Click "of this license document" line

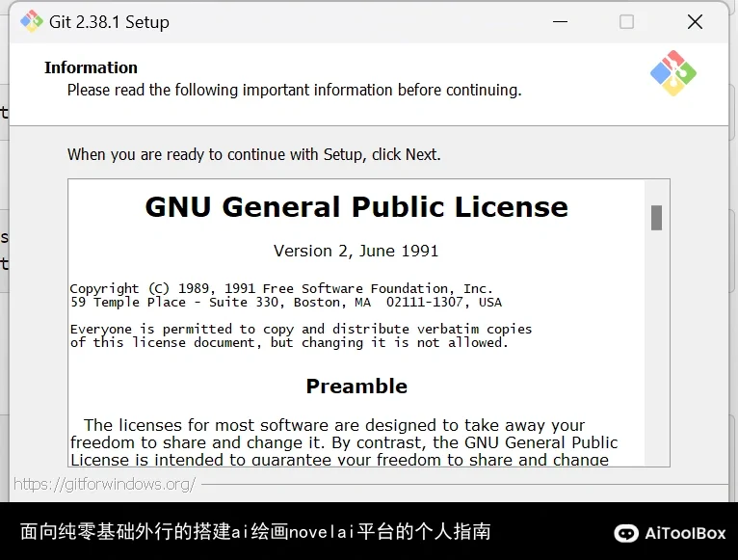[x=289, y=342]
